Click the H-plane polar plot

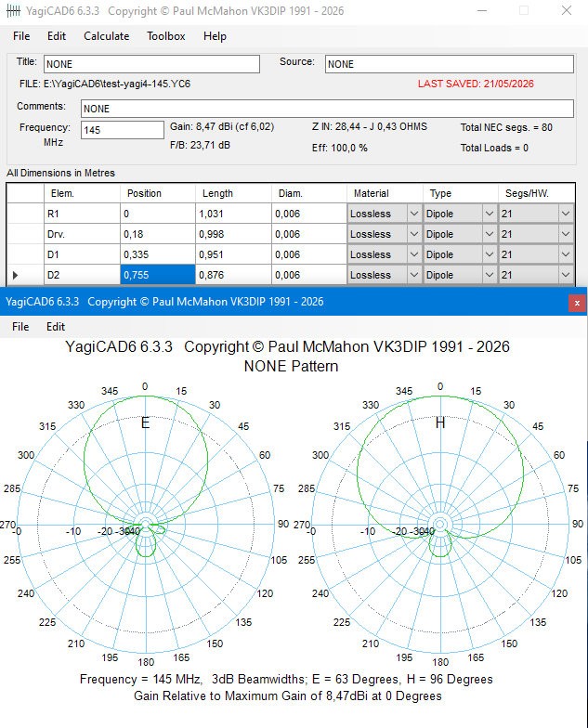click(440, 524)
